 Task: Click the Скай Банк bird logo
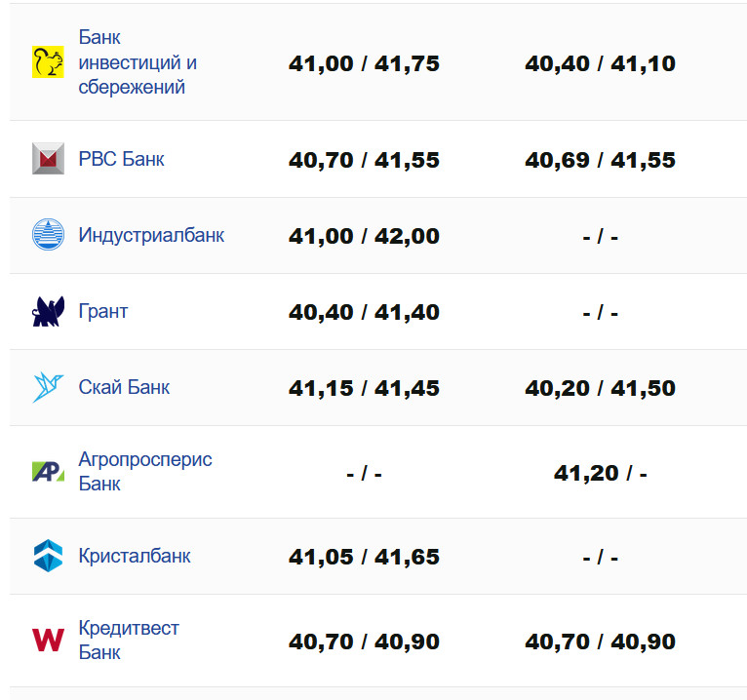[48, 387]
